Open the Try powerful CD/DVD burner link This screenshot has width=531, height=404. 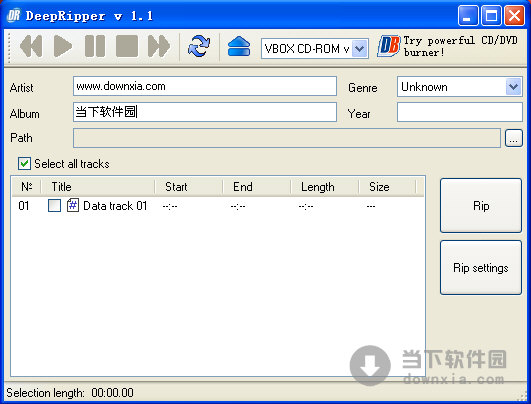(460, 46)
